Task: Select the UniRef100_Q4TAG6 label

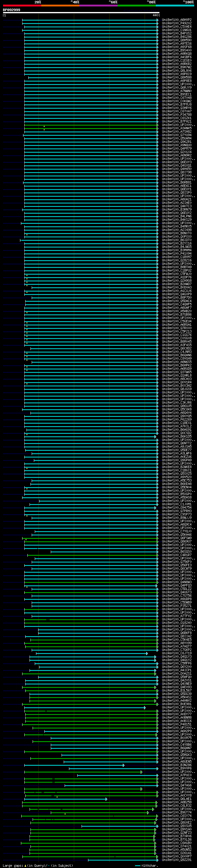Action: pyautogui.click(x=177, y=785)
